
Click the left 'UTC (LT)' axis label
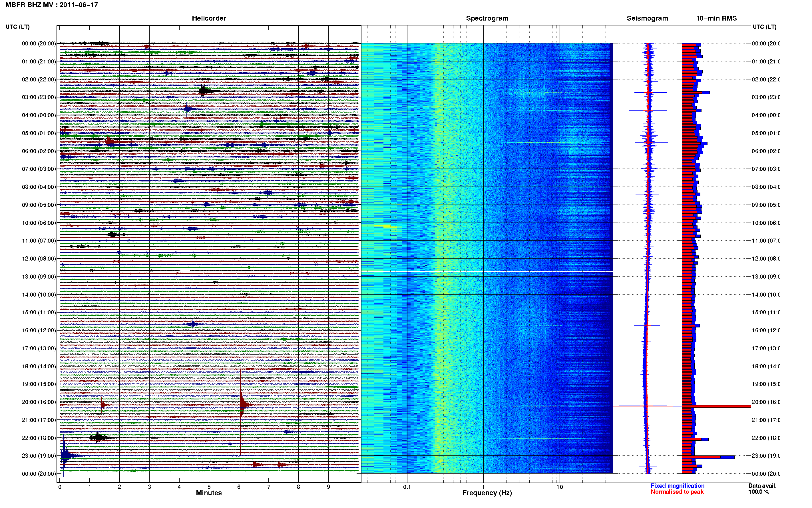tap(17, 27)
